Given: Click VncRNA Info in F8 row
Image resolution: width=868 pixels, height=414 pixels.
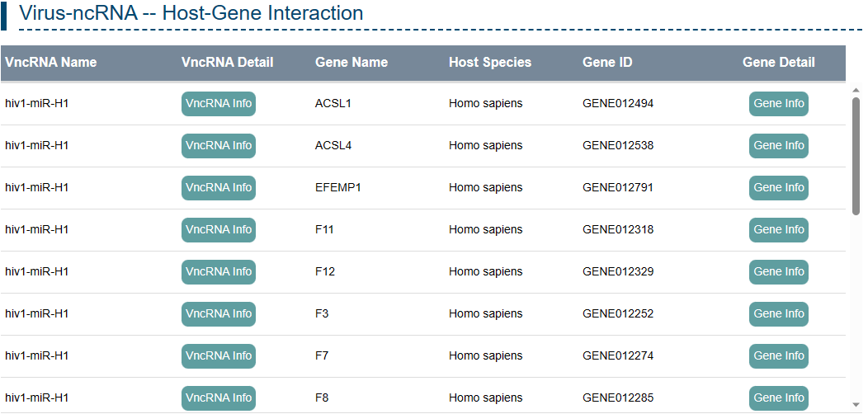Looking at the screenshot, I should tap(219, 398).
